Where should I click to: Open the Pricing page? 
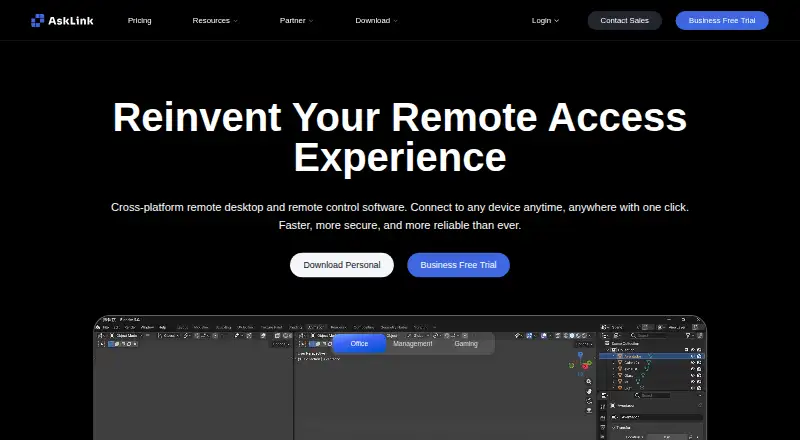click(139, 20)
